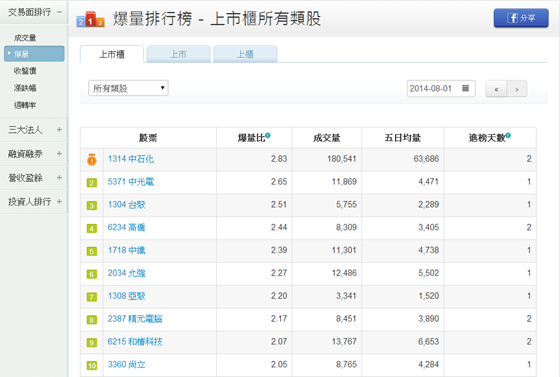Click the green rank 9 badge
This screenshot has height=377, width=560.
92,343
